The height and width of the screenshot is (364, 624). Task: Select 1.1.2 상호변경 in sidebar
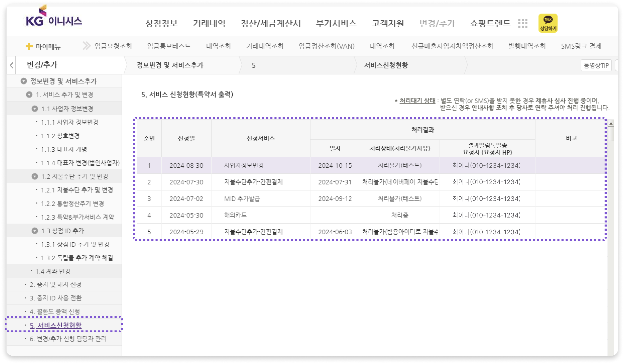[60, 136]
